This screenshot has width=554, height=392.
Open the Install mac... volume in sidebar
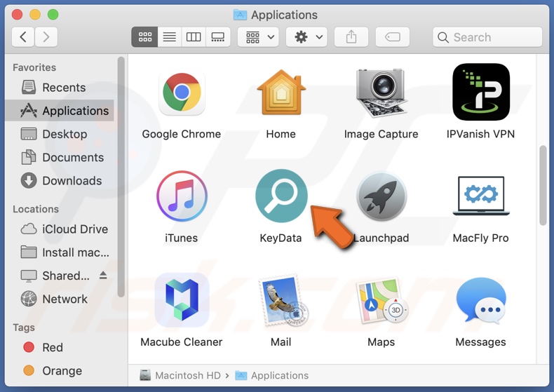coord(60,252)
